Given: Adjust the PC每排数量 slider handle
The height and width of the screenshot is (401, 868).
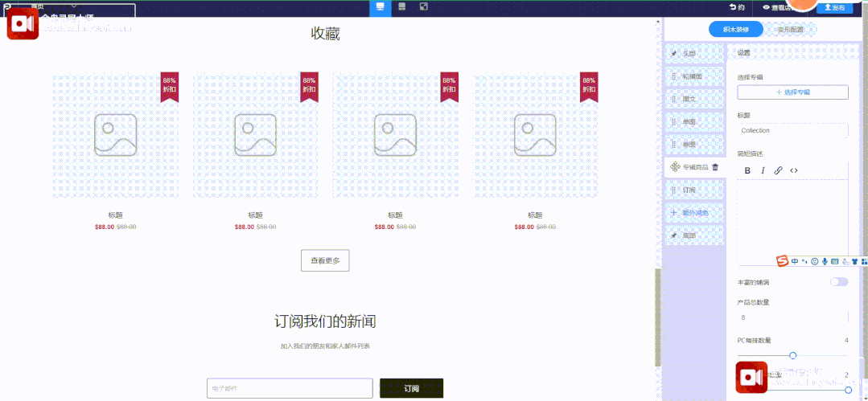Looking at the screenshot, I should click(x=792, y=356).
